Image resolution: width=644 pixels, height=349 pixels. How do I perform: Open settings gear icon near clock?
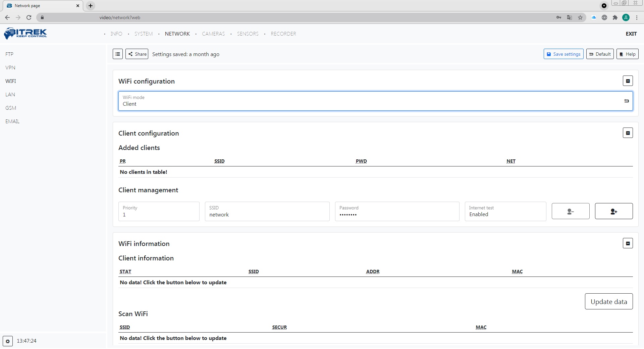tap(8, 341)
